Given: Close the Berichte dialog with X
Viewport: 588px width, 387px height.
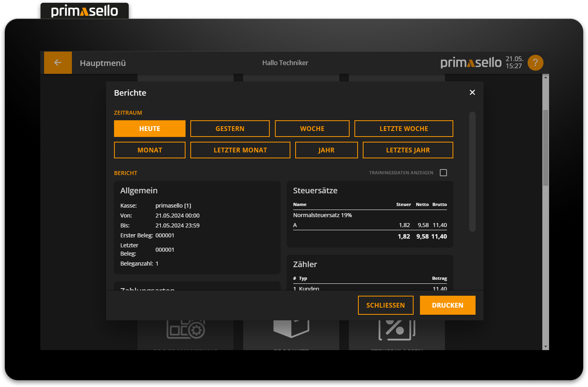Looking at the screenshot, I should pyautogui.click(x=472, y=92).
